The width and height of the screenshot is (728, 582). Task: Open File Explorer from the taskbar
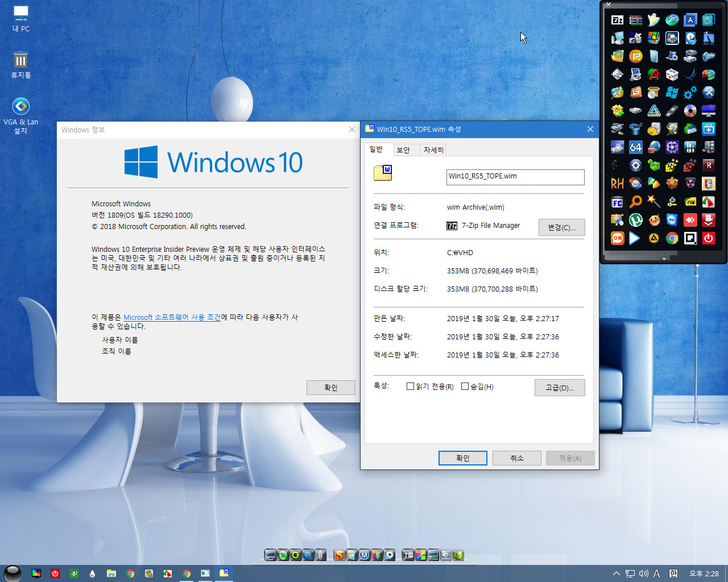click(111, 573)
